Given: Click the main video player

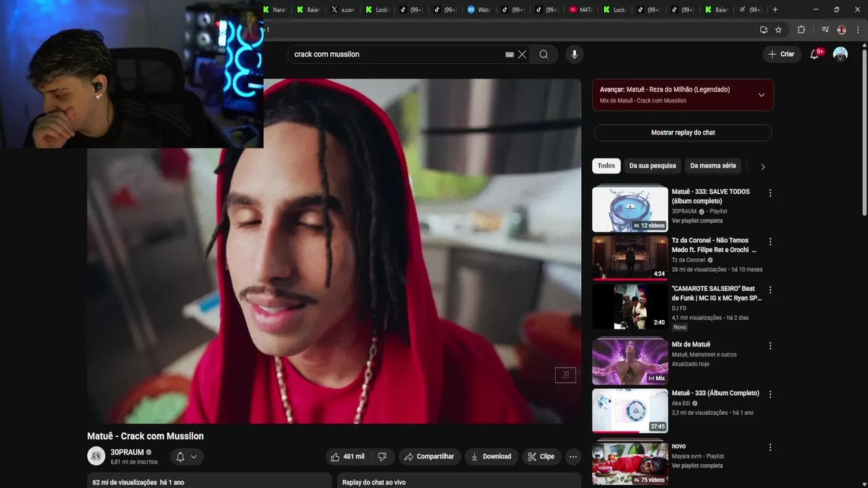Looking at the screenshot, I should (x=334, y=251).
